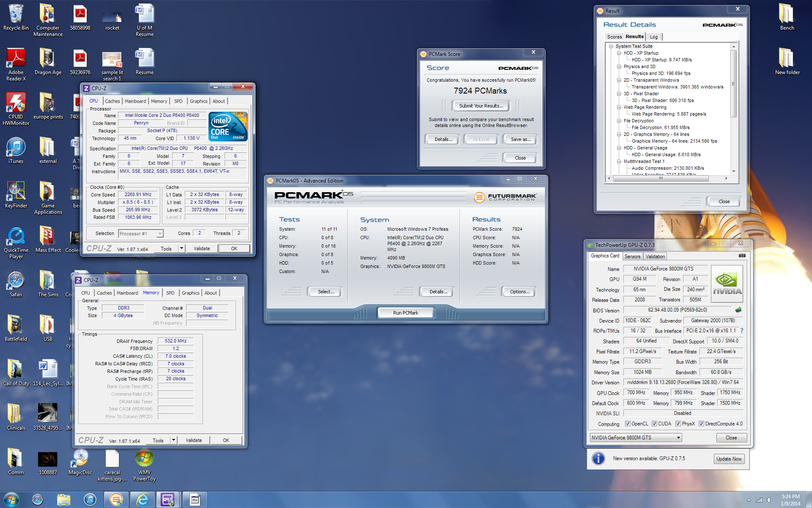Collapse File Decryption node

619,121
